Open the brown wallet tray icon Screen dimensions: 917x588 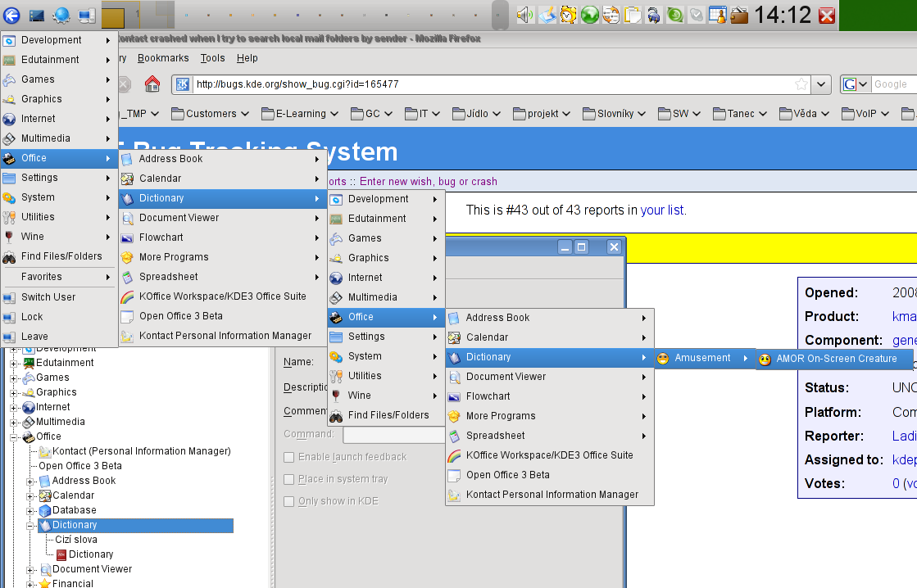pos(739,16)
